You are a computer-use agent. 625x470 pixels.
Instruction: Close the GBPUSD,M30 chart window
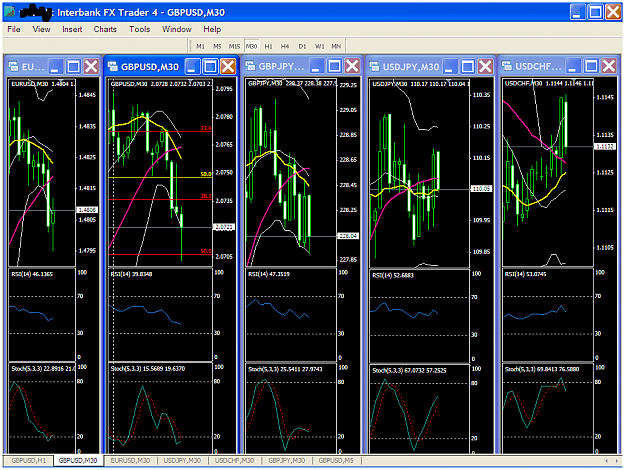(x=228, y=66)
